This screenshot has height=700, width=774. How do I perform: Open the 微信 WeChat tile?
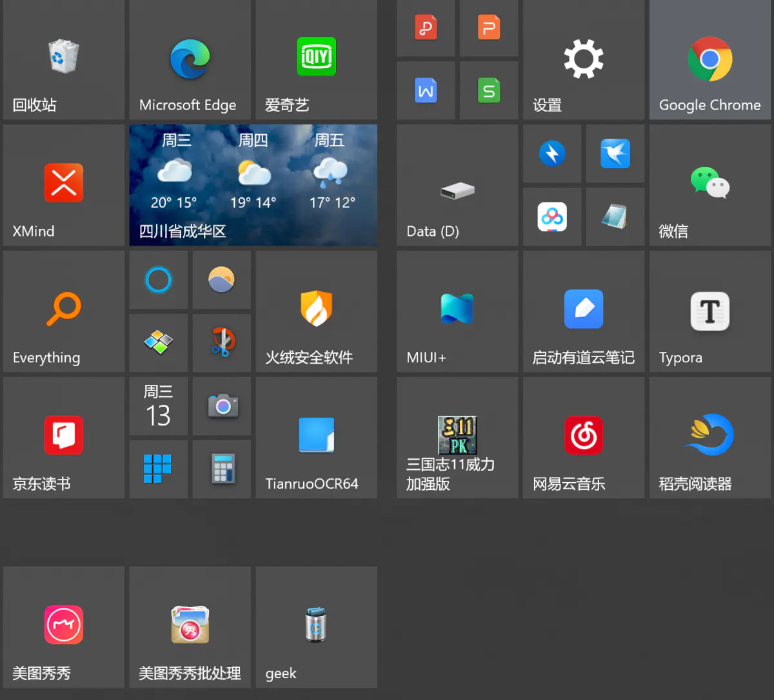click(x=710, y=185)
